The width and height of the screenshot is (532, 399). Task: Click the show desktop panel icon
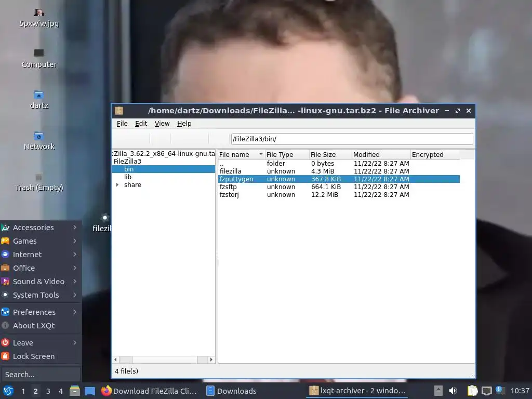pos(90,391)
